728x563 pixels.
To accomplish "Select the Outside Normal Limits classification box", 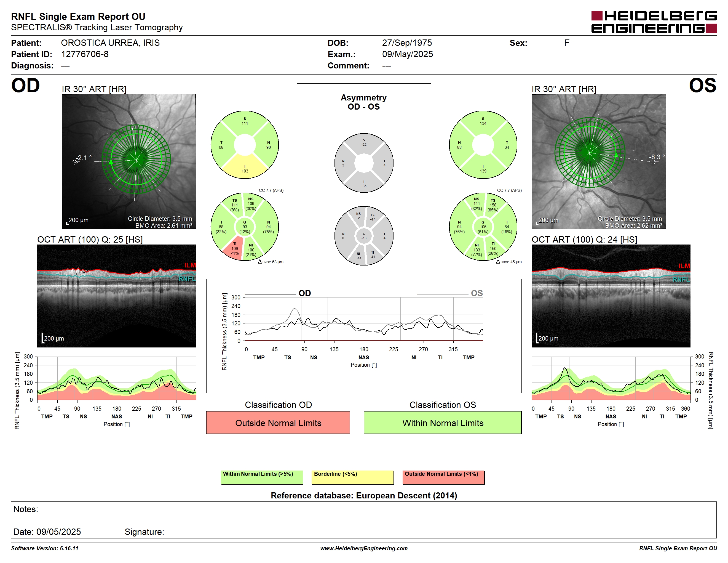I will [x=278, y=423].
